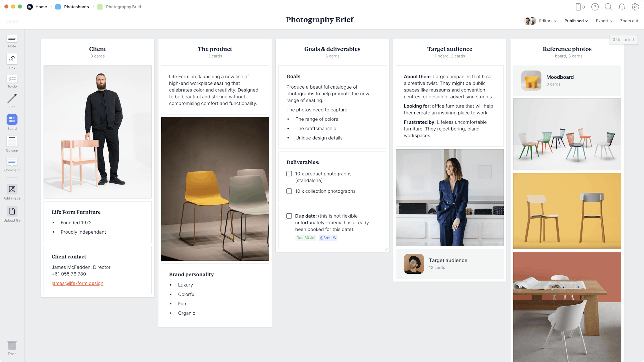The height and width of the screenshot is (362, 644).
Task: Enable the collection photographs checkbox
Action: [x=289, y=191]
